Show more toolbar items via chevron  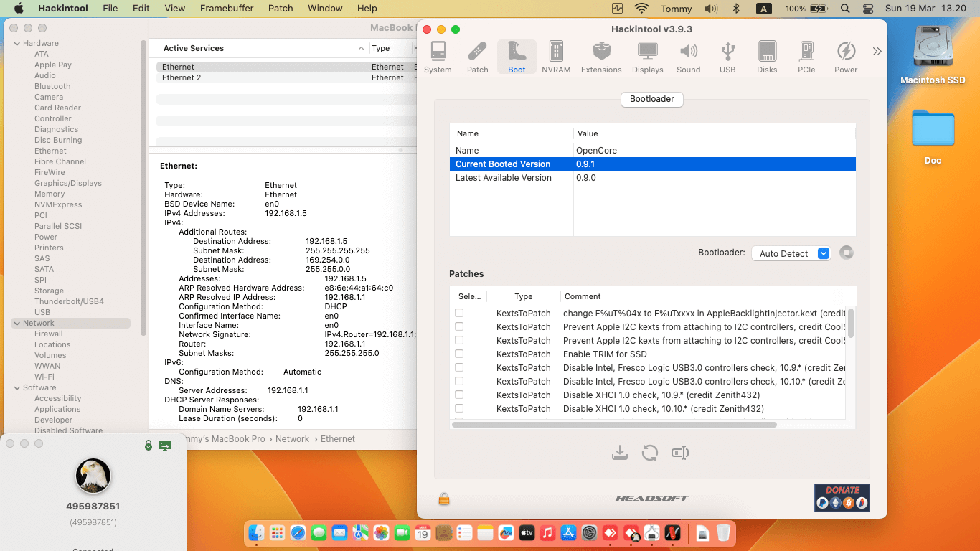[x=877, y=52]
